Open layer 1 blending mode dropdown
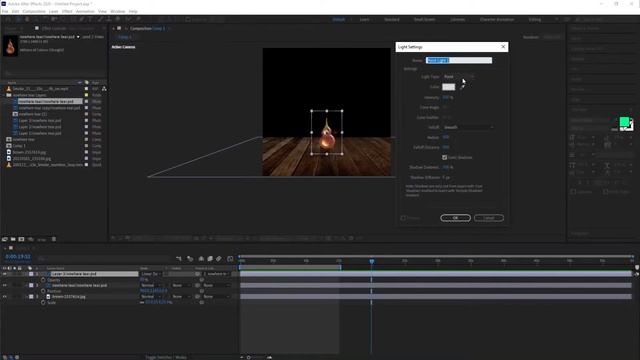 click(151, 274)
